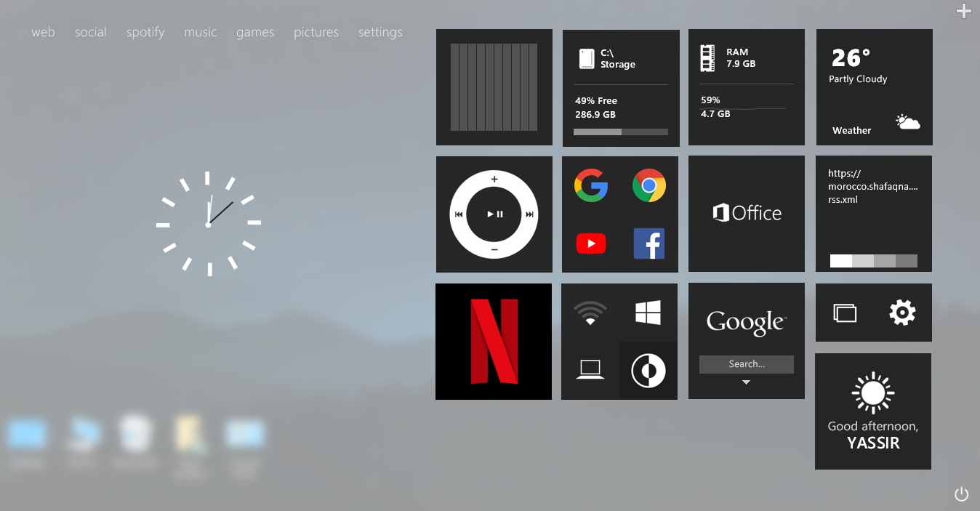Click the RAM usage bar
Image resolution: width=980 pixels, height=511 pixels.
pyautogui.click(x=743, y=108)
